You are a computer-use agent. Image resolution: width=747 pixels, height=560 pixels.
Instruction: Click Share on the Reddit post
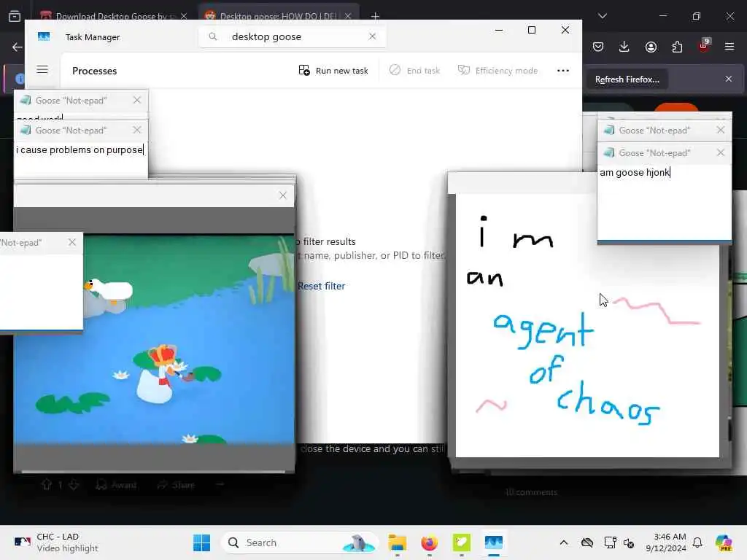tap(176, 485)
